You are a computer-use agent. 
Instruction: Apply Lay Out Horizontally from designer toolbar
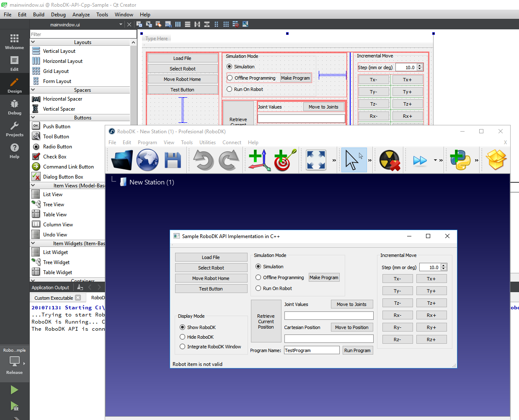tap(178, 24)
